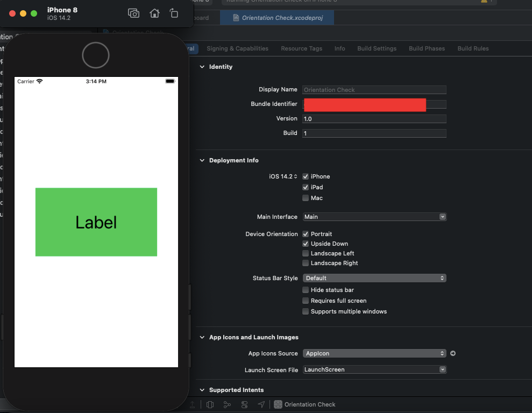The height and width of the screenshot is (413, 532).
Task: Click the Orientation Check app icon in debug bar
Action: [278, 404]
